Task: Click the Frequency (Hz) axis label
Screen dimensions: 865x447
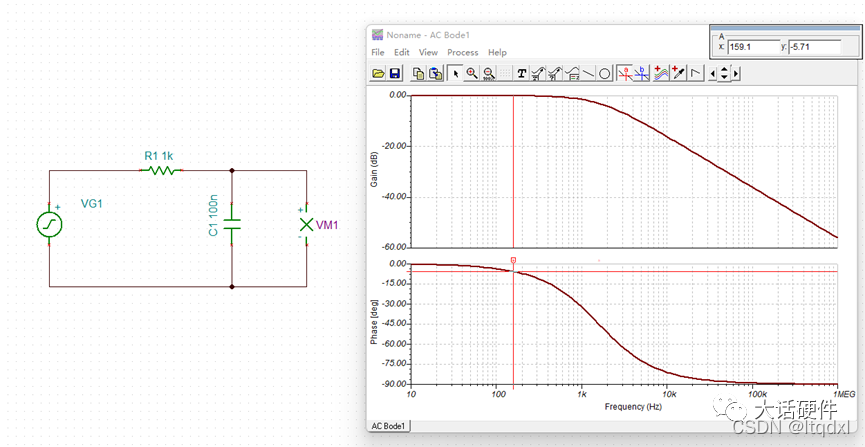Action: tap(633, 407)
